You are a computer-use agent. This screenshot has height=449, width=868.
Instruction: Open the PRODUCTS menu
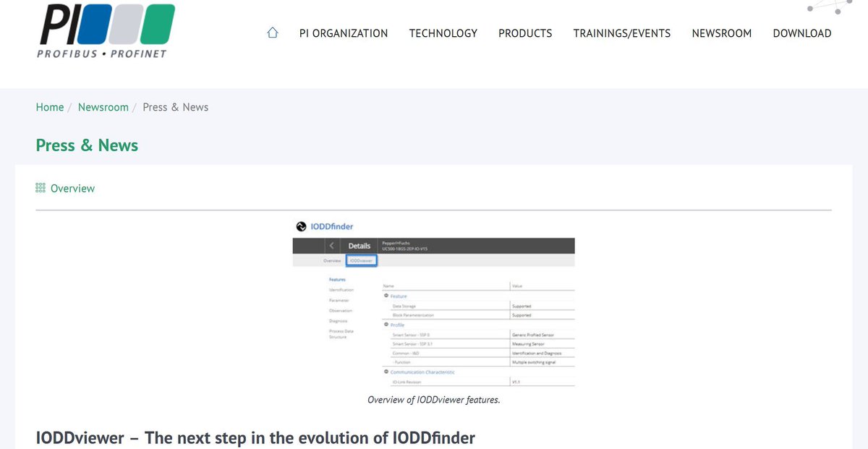(525, 33)
